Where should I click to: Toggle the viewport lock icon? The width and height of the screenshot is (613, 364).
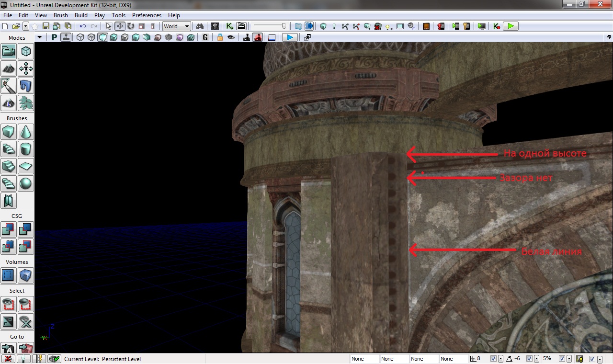click(x=220, y=37)
